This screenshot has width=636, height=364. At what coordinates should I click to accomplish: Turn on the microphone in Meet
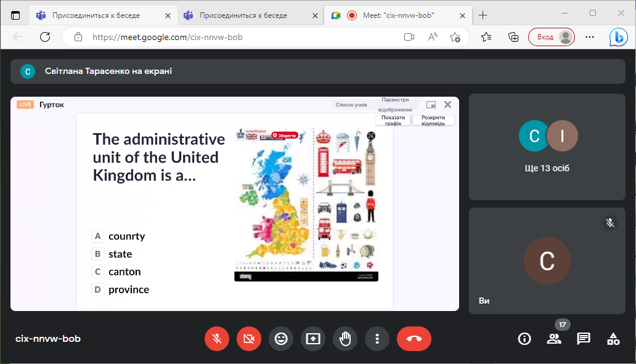[217, 339]
